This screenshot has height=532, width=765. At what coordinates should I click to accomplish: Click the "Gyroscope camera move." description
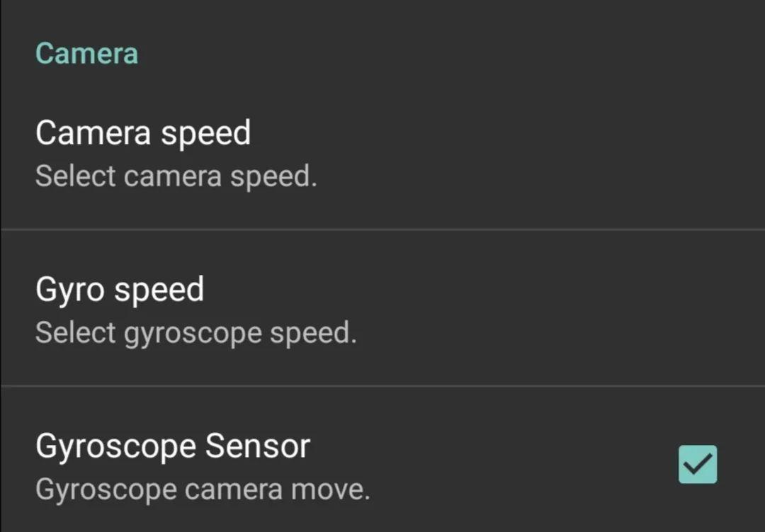(x=203, y=489)
